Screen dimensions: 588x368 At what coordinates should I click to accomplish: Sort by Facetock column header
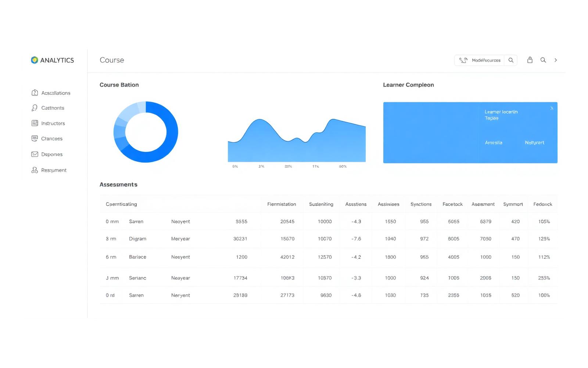[452, 204]
